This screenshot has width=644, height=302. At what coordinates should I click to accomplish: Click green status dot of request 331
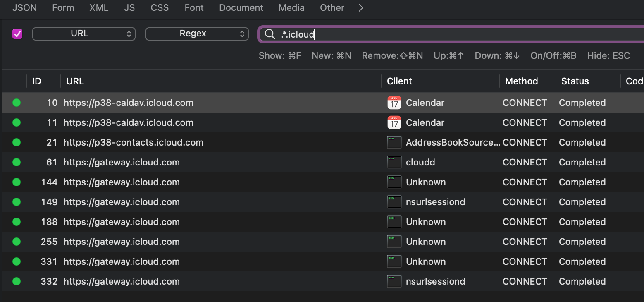[x=17, y=261]
